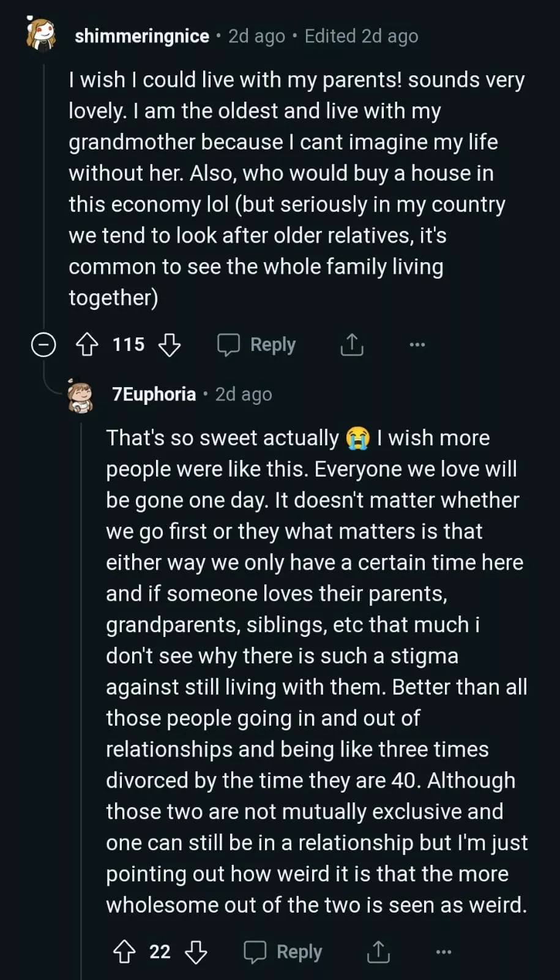
Task: Click the reply thread line under 7Euphoria
Action: click(81, 674)
